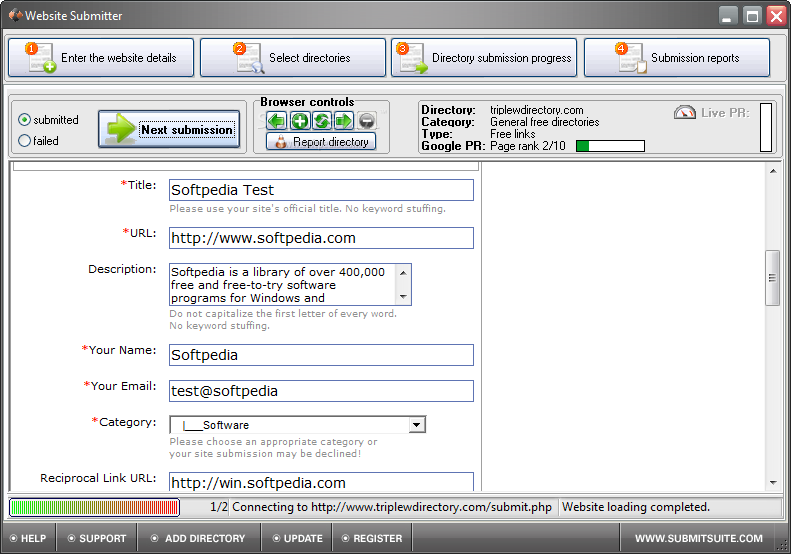Screen dimensions: 791x554
Task: Click the gray stop browser control icon
Action: (367, 121)
